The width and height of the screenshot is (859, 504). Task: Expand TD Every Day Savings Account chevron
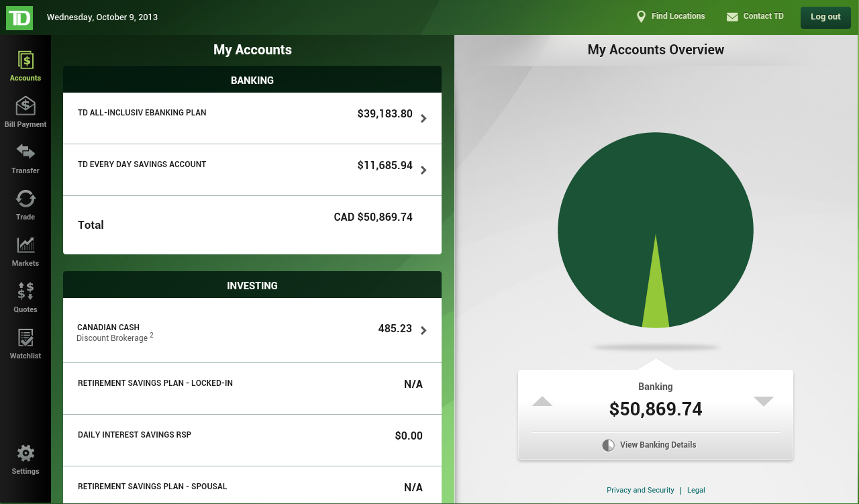pos(423,170)
